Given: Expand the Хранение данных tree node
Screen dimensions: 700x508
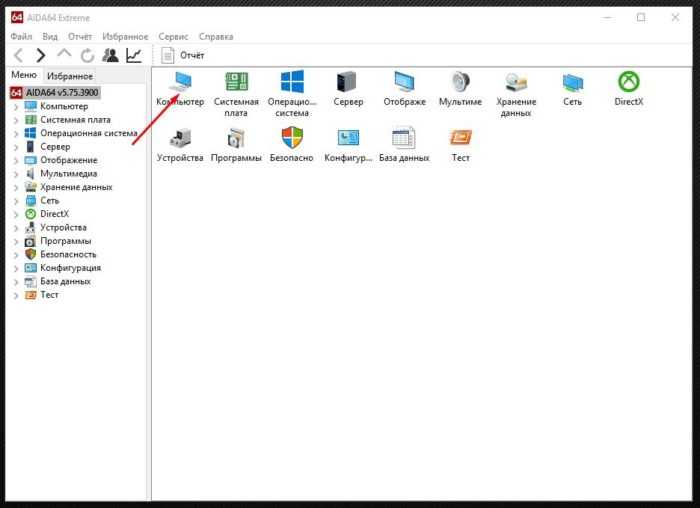Looking at the screenshot, I should point(16,187).
